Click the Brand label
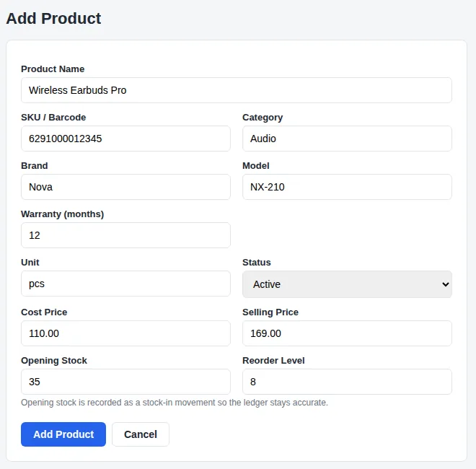 coord(35,165)
